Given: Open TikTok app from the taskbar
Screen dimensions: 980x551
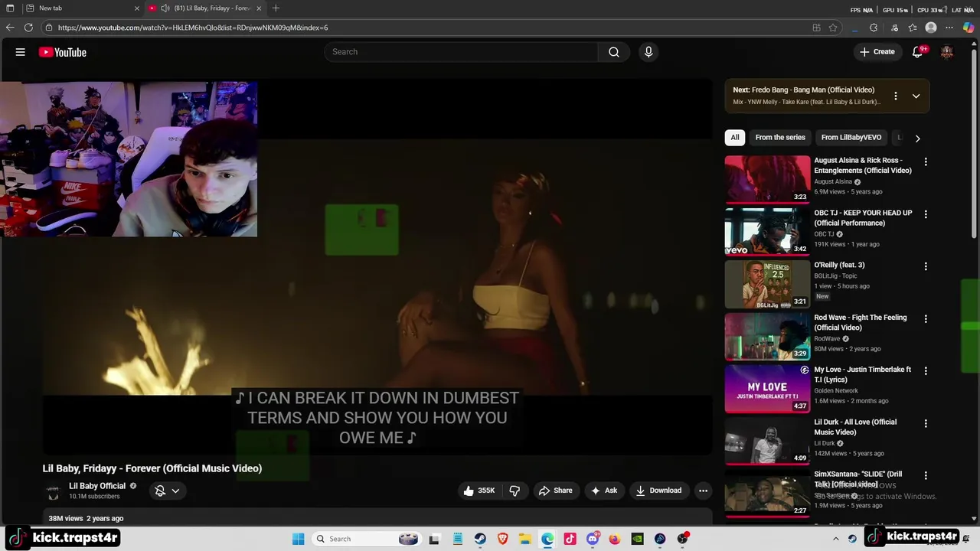Looking at the screenshot, I should click(570, 539).
